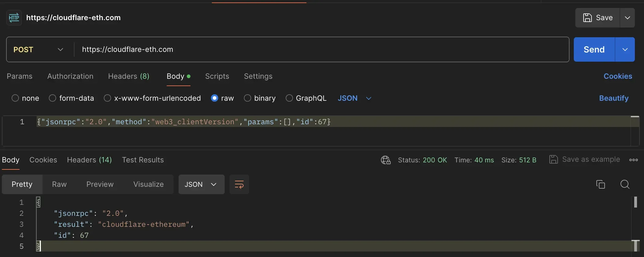644x257 pixels.
Task: Save the request using Save button
Action: (598, 18)
